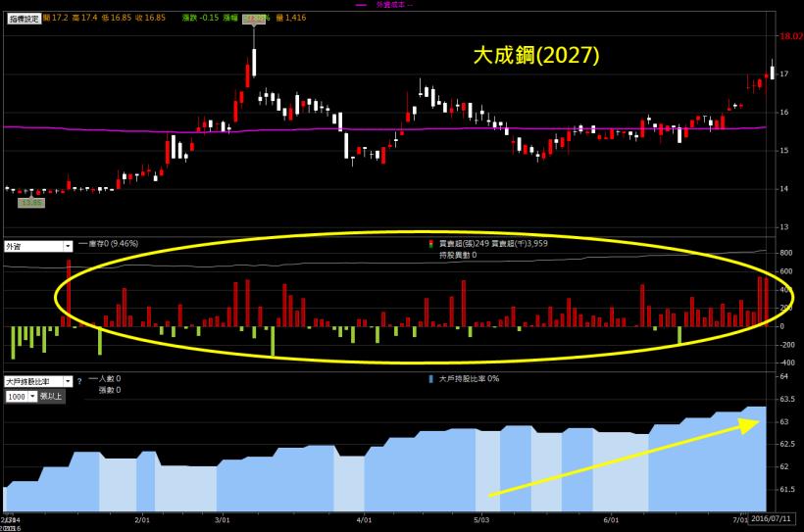Click the 買賣超(張)249 legend text

[464, 243]
